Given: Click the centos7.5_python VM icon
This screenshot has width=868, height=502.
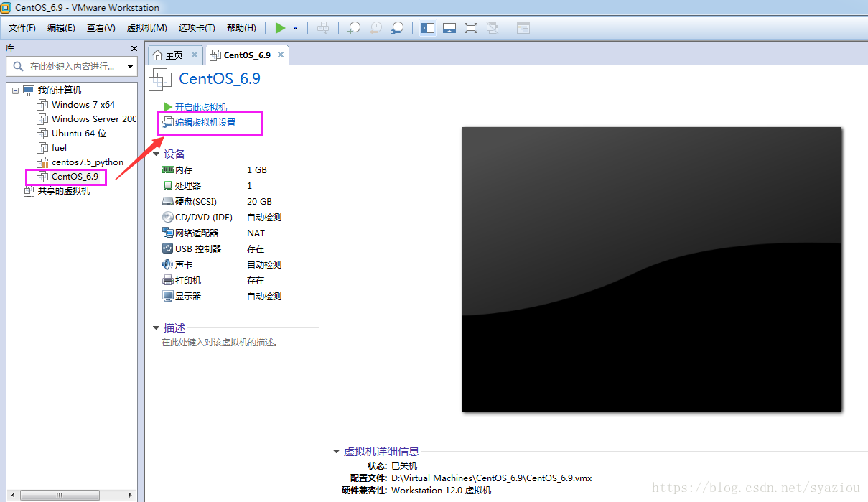Looking at the screenshot, I should point(42,162).
